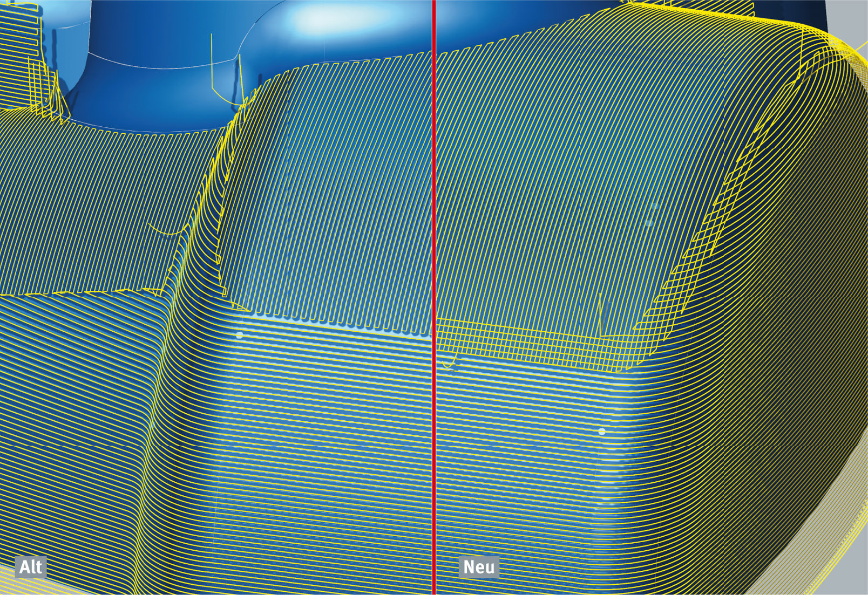Viewport: 868px width, 595px height.
Task: Click vertical yellow lead-in line on Neu side
Action: [601, 314]
